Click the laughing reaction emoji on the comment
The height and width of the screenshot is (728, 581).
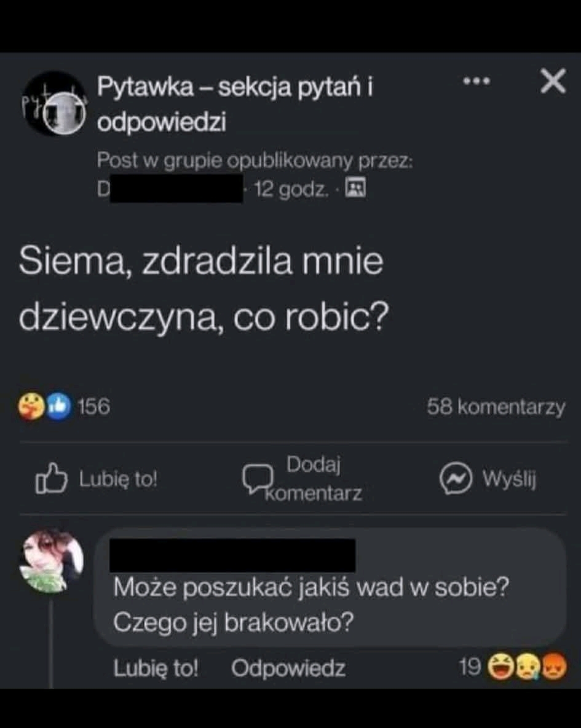(500, 667)
